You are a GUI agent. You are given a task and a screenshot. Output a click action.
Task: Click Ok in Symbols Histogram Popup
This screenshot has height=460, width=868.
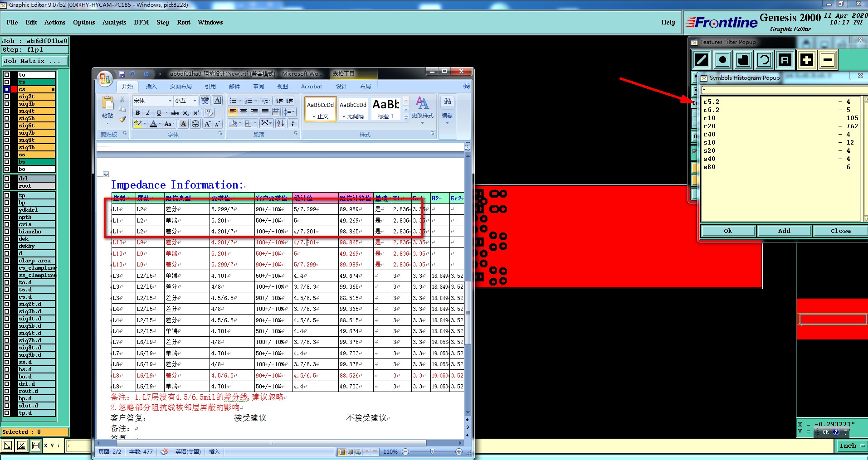coord(728,231)
